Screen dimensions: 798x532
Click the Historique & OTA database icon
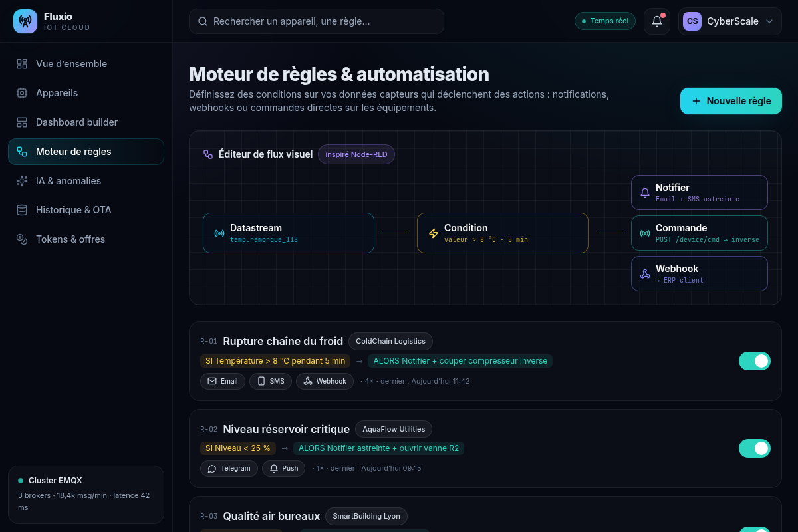point(22,210)
